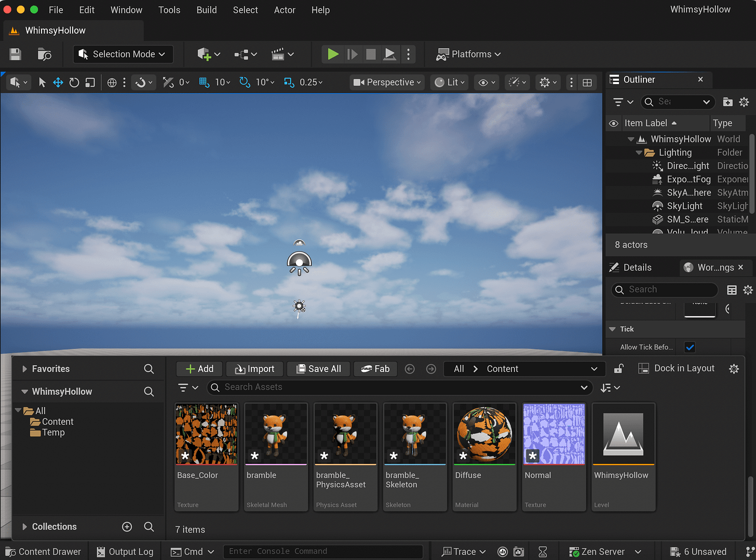Open the Build menu
The width and height of the screenshot is (756, 560).
click(x=206, y=10)
